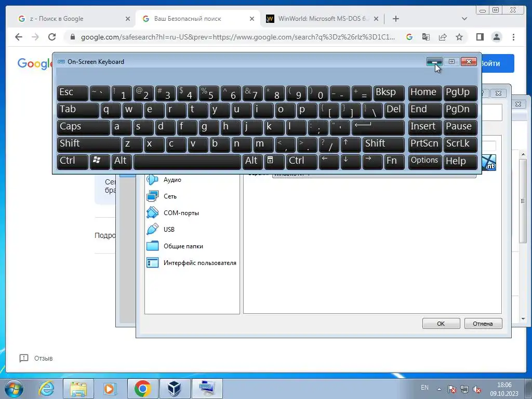
Task: Click the On-Screen Keyboard taskbar icon
Action: (x=207, y=389)
